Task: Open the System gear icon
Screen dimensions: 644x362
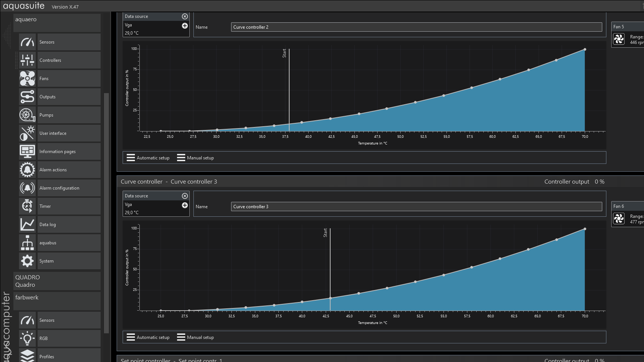Action: [28, 261]
